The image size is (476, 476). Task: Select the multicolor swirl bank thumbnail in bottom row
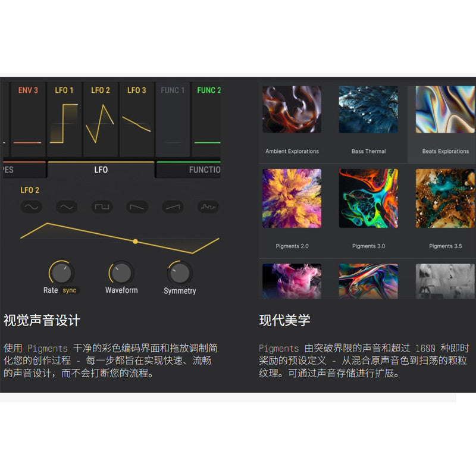pyautogui.click(x=368, y=281)
